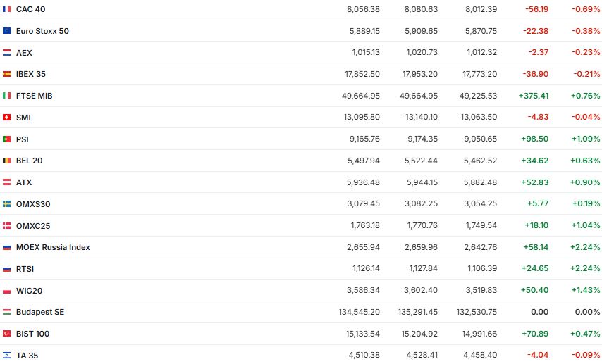Select the Budapest SE index name
This screenshot has height=364, width=602.
40,312
